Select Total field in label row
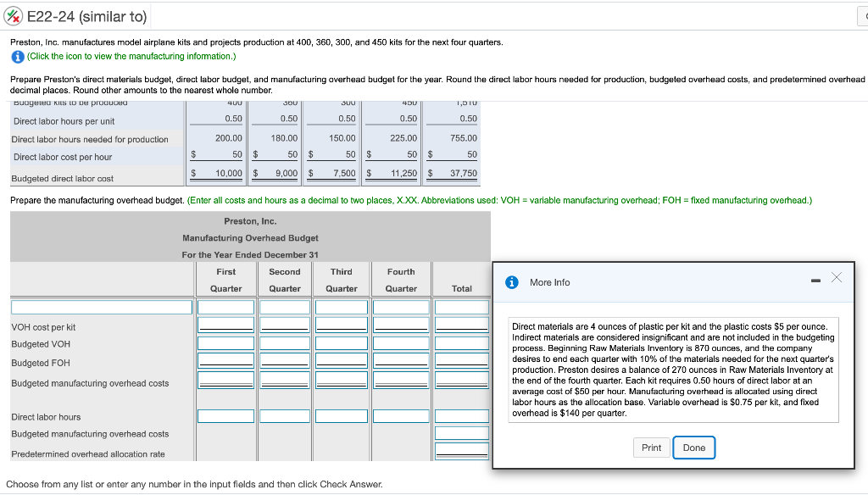This screenshot has width=868, height=495. click(462, 307)
